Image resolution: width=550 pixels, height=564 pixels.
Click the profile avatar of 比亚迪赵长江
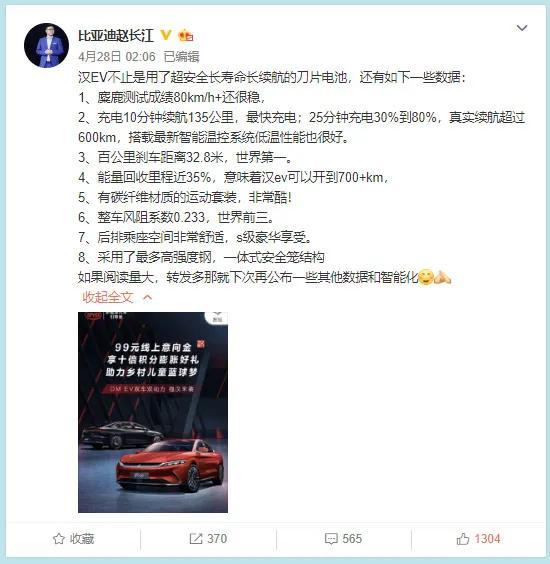[x=46, y=45]
